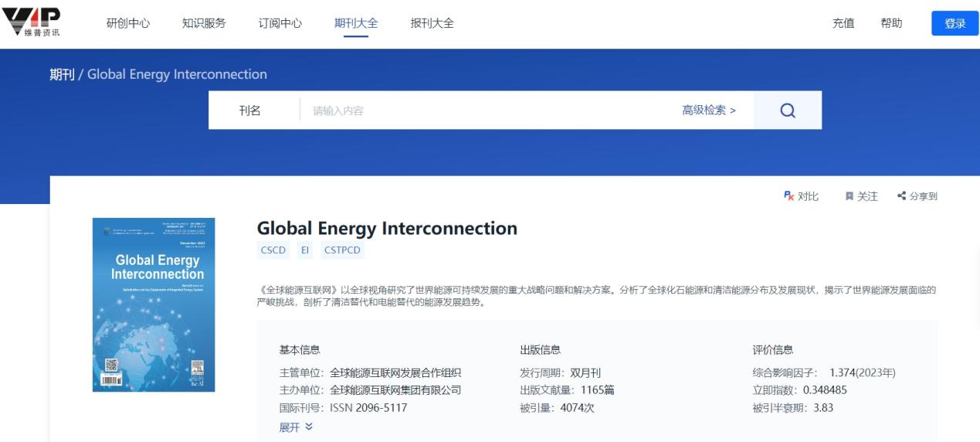Click the 出版文献量 1165篇 text

[x=567, y=389]
